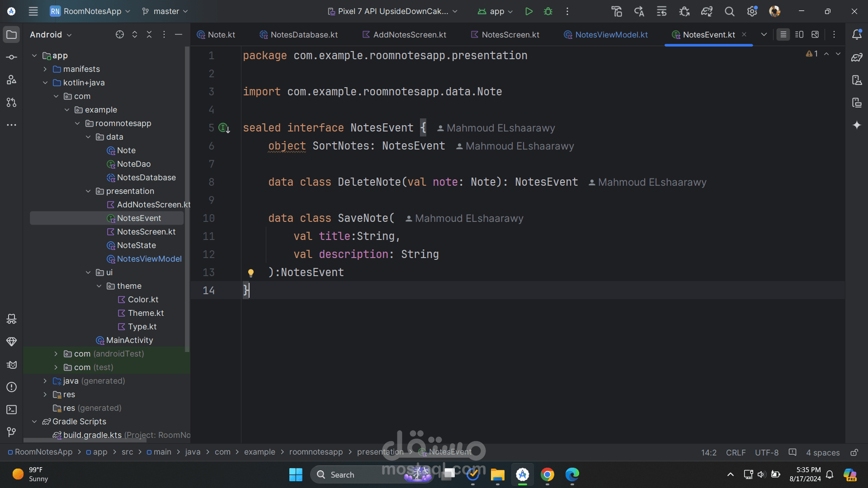Click the Select Opened File target icon
868x488 pixels.
point(119,35)
